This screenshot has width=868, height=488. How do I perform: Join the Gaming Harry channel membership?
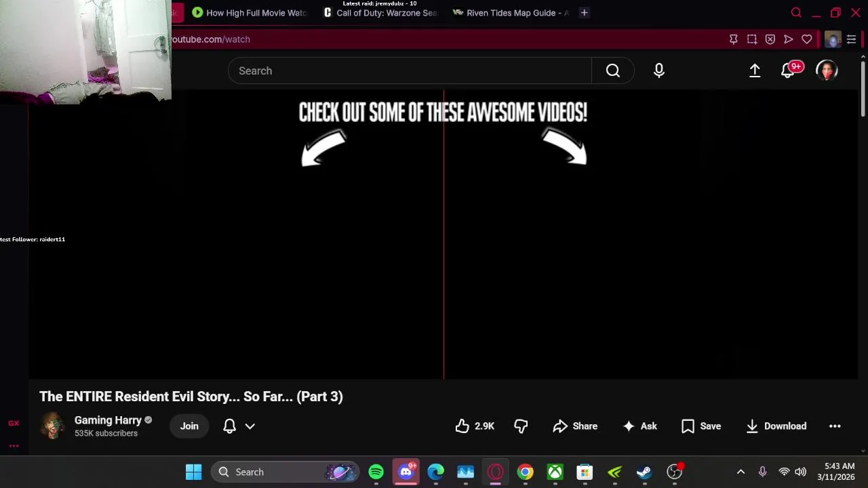tap(189, 426)
